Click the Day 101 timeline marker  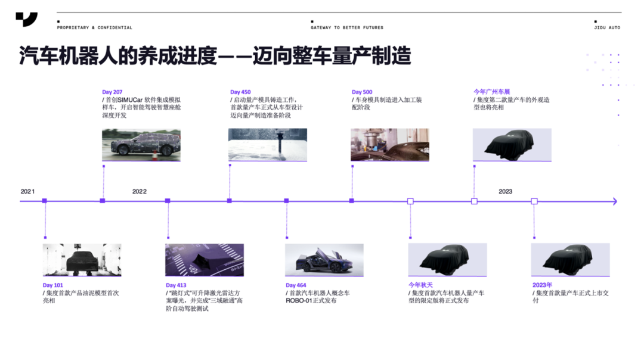pos(44,201)
